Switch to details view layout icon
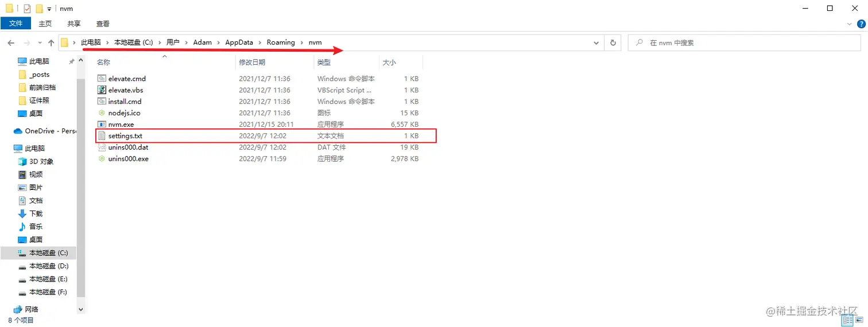The width and height of the screenshot is (868, 327). click(848, 321)
